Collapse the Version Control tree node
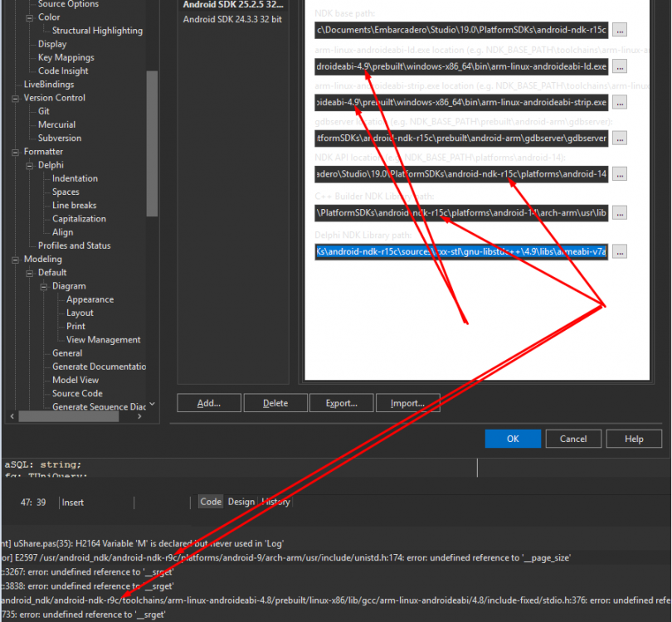The image size is (672, 622). pyautogui.click(x=16, y=99)
